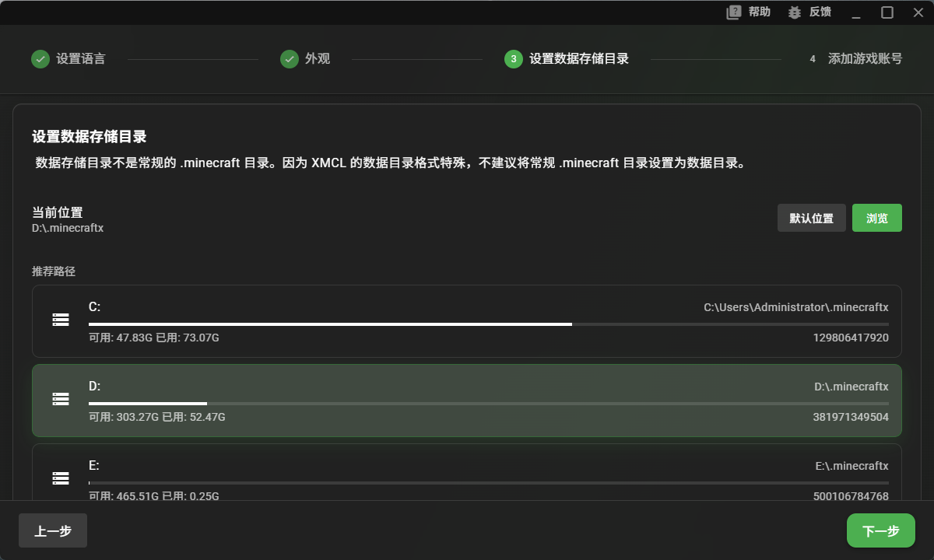934x560 pixels.
Task: Click the D: drive letter label
Action: 94,387
